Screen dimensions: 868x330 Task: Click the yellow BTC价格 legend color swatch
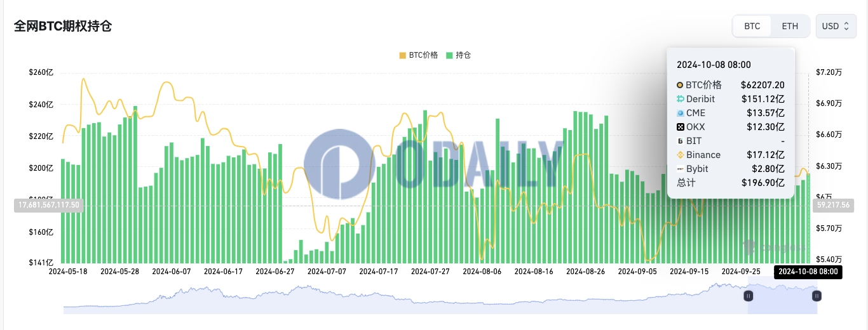[403, 55]
